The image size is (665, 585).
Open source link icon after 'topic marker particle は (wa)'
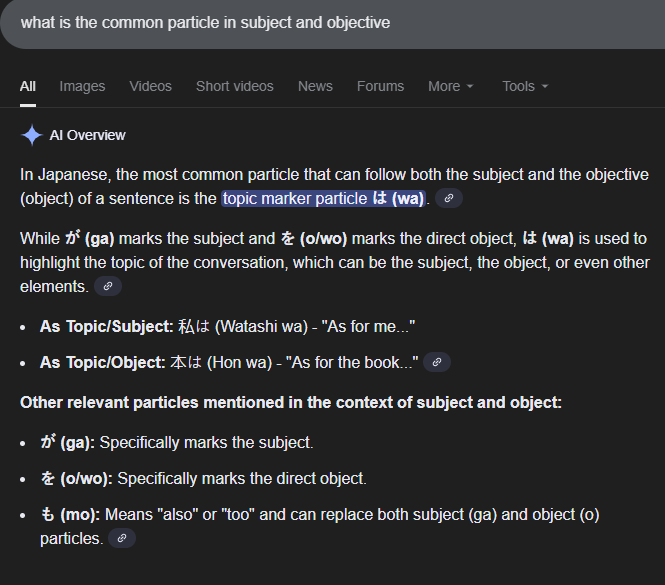point(449,198)
